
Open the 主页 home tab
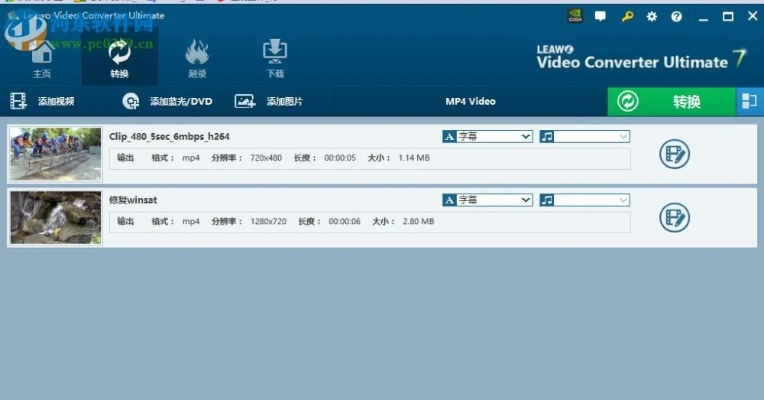pyautogui.click(x=42, y=58)
